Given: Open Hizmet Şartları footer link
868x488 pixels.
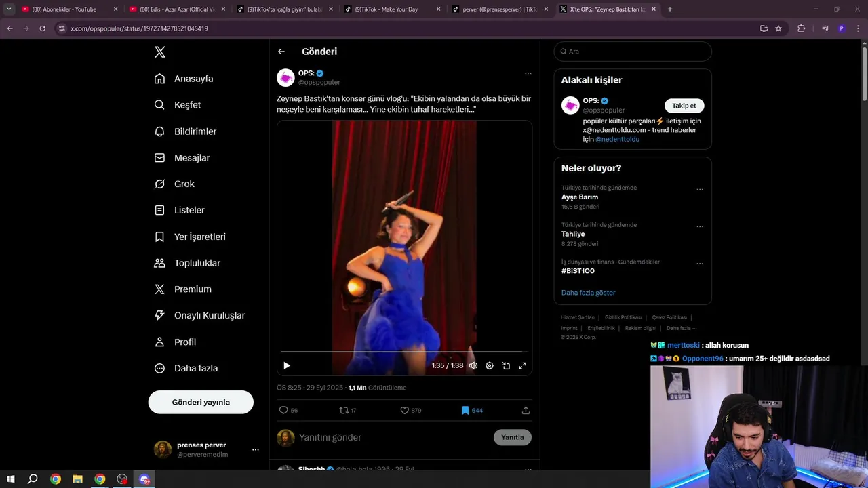Looking at the screenshot, I should pos(578,317).
